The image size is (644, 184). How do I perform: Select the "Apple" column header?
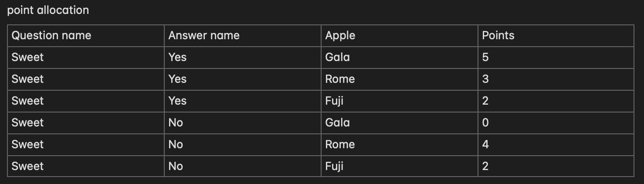[340, 35]
